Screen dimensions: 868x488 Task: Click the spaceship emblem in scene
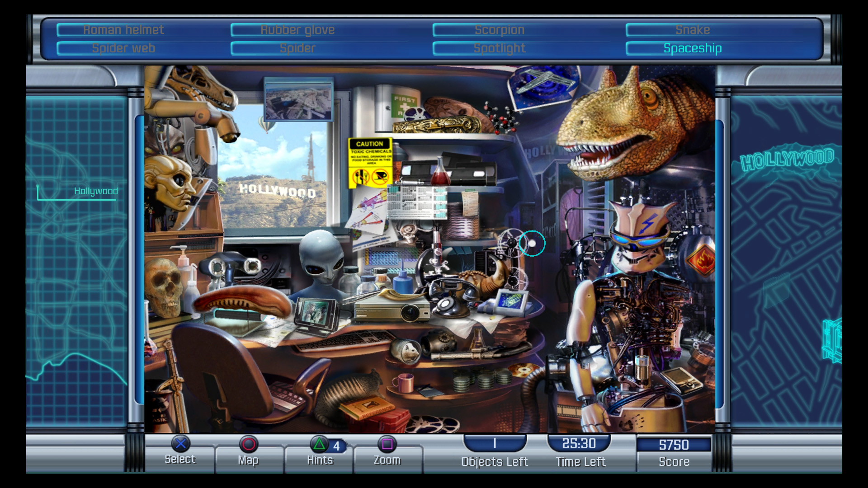tap(544, 86)
